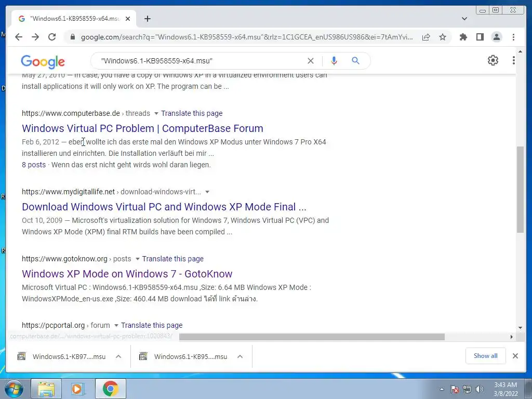
Task: Submit search with the magnifier icon
Action: pyautogui.click(x=355, y=61)
